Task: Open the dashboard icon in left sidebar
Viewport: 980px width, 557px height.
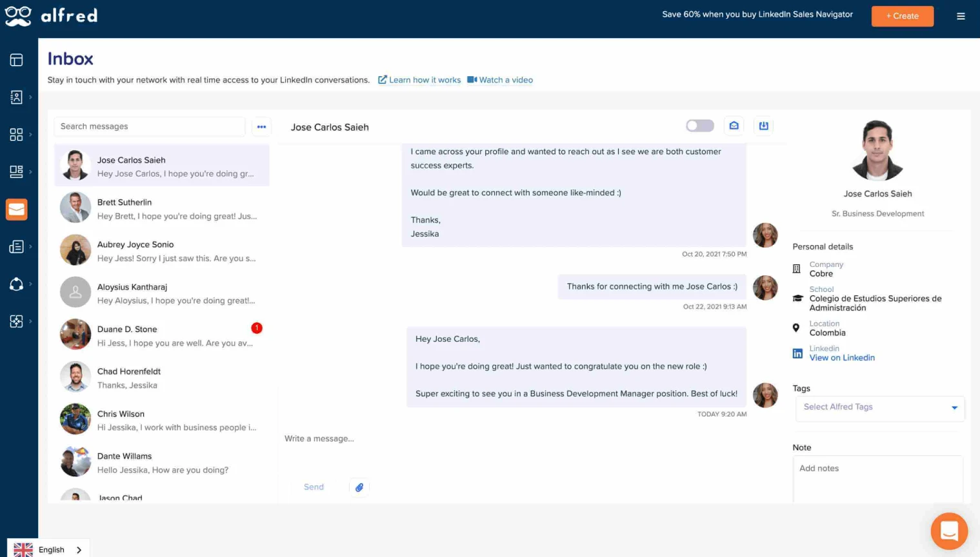Action: 16,60
